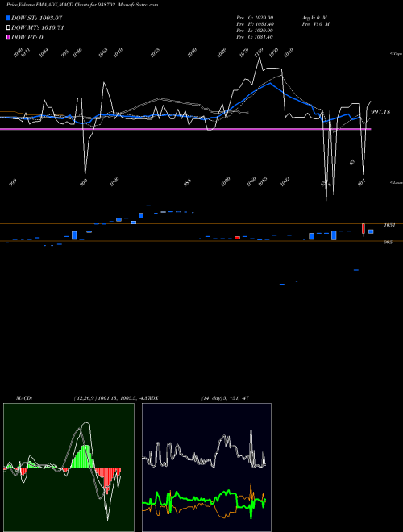This screenshot has height=532, width=403.
Task: Click the MACD: heading label
Action: tap(24, 398)
